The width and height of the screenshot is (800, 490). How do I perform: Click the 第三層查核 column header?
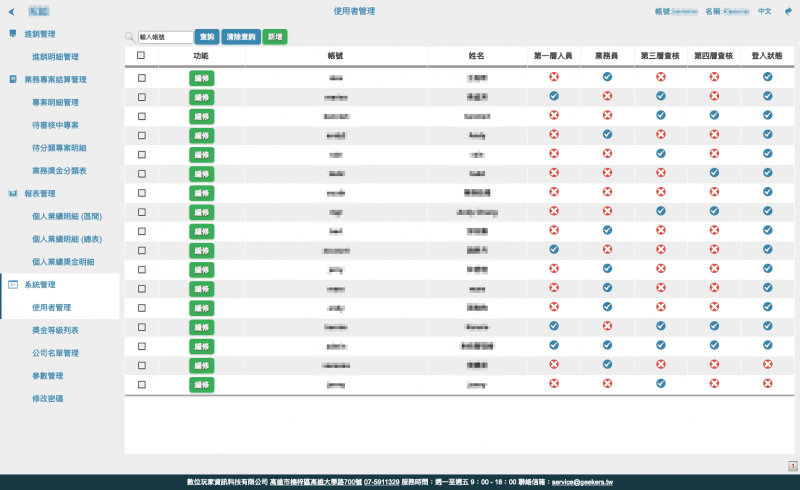660,56
